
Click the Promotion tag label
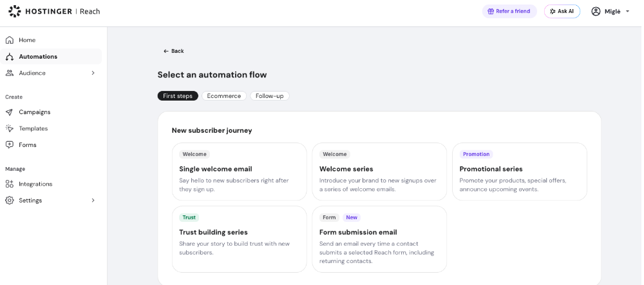point(477,154)
